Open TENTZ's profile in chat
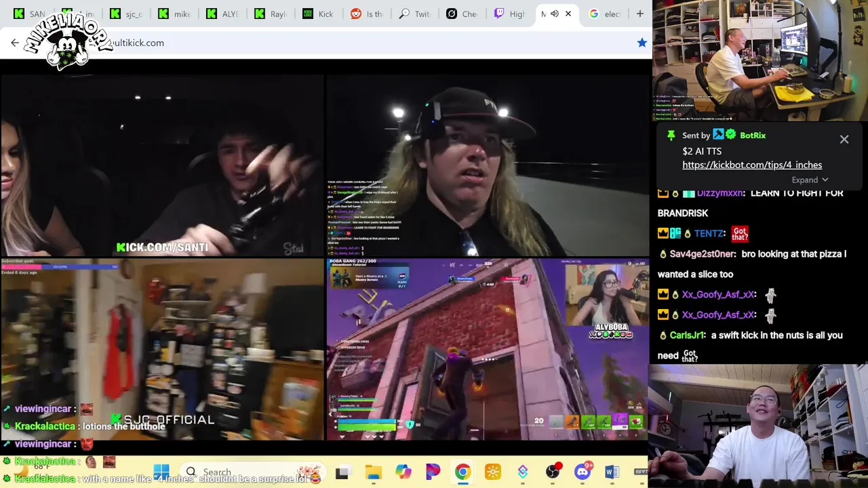 [709, 233]
